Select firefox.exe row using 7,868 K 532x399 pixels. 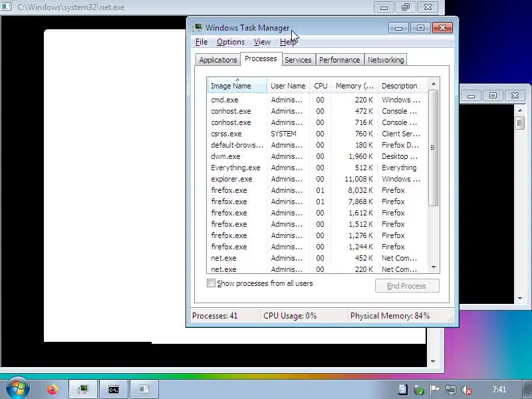tap(317, 201)
